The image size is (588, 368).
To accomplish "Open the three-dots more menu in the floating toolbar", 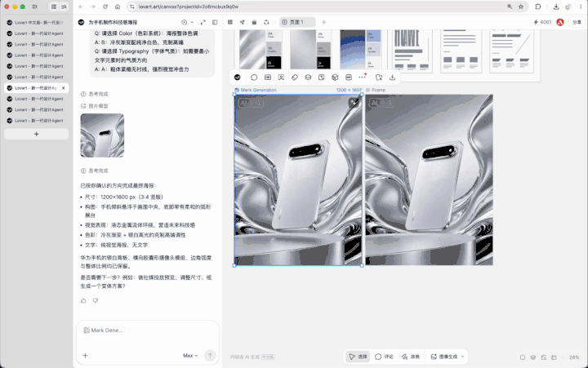I will (362, 77).
